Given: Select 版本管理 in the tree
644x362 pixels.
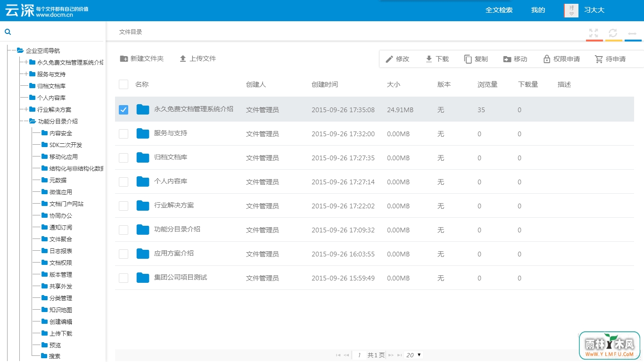Looking at the screenshot, I should click(x=61, y=275).
